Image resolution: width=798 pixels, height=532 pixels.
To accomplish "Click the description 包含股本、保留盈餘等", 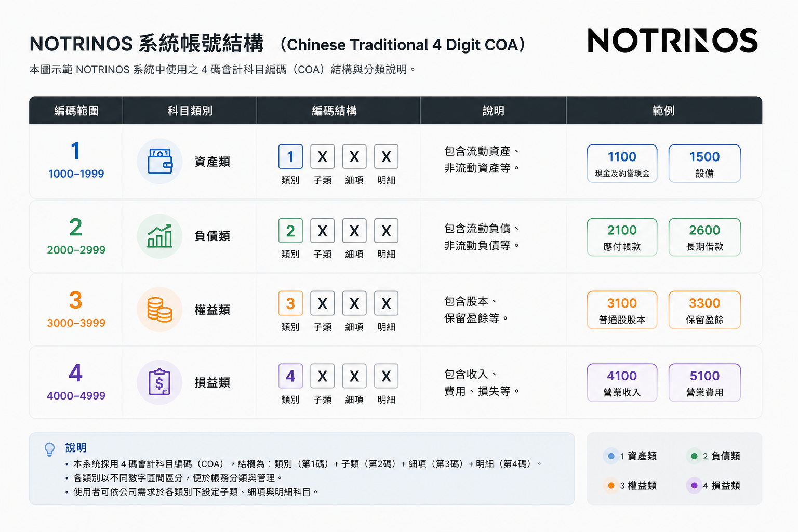I will (x=476, y=310).
